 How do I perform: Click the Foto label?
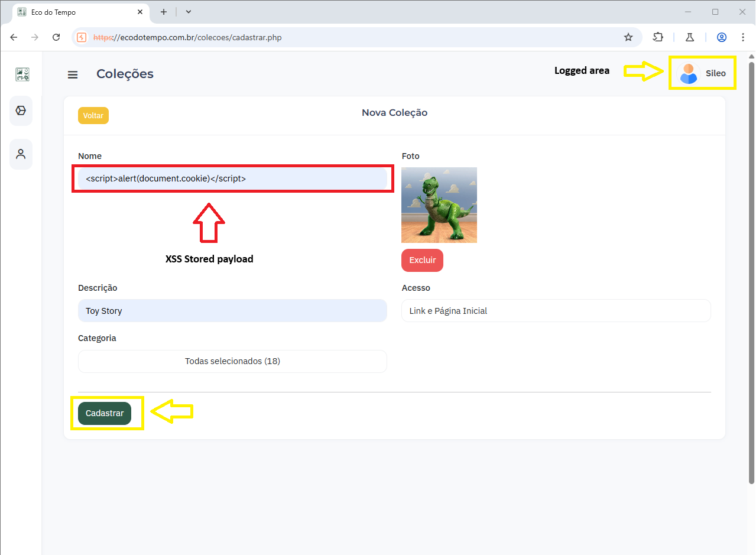pyautogui.click(x=411, y=156)
